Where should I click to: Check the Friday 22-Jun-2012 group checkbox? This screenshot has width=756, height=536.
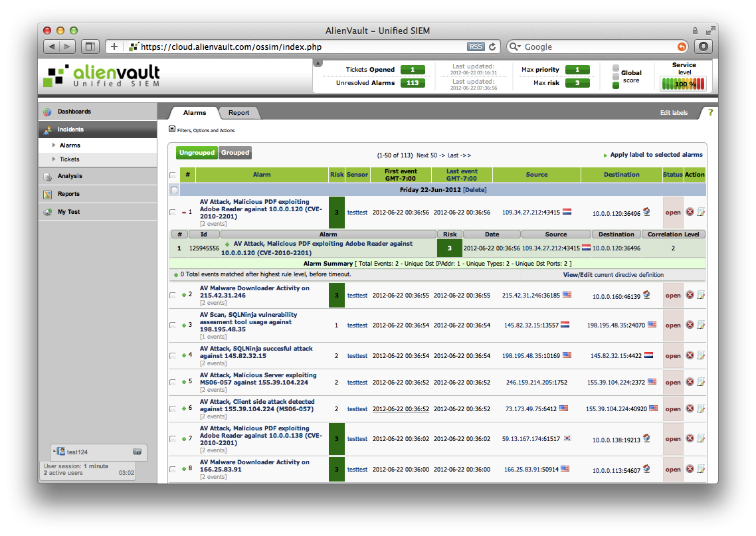pyautogui.click(x=173, y=190)
